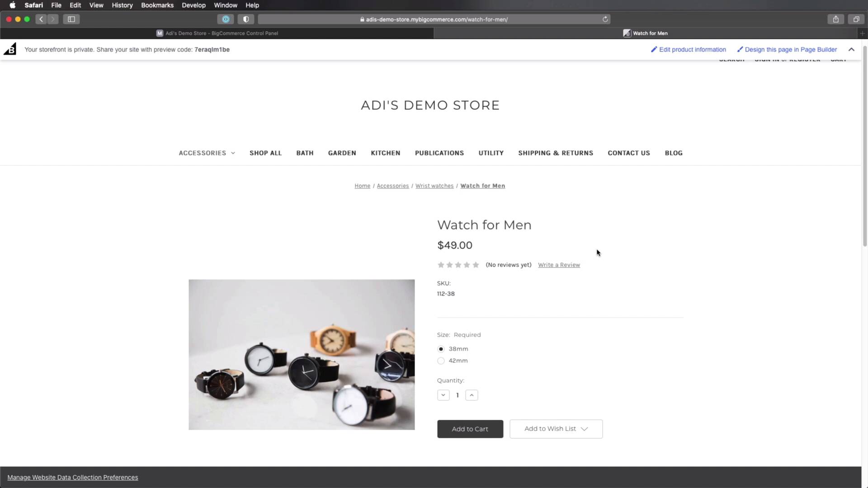Click the watches product image
The width and height of the screenshot is (868, 488).
point(302,355)
